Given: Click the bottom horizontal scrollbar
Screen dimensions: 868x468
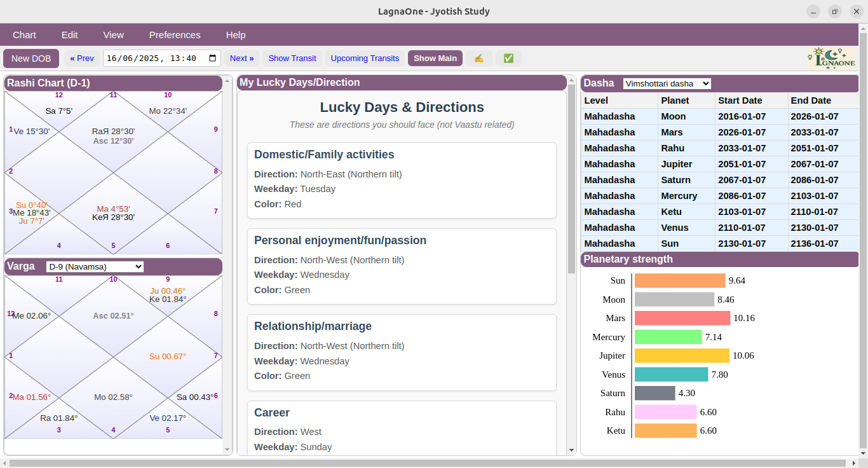Looking at the screenshot, I should coord(428,463).
